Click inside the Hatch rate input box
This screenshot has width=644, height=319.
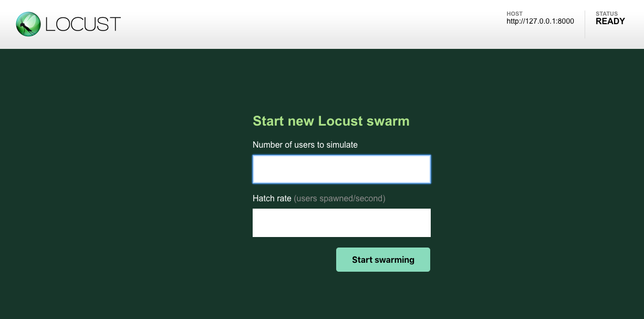(x=341, y=222)
